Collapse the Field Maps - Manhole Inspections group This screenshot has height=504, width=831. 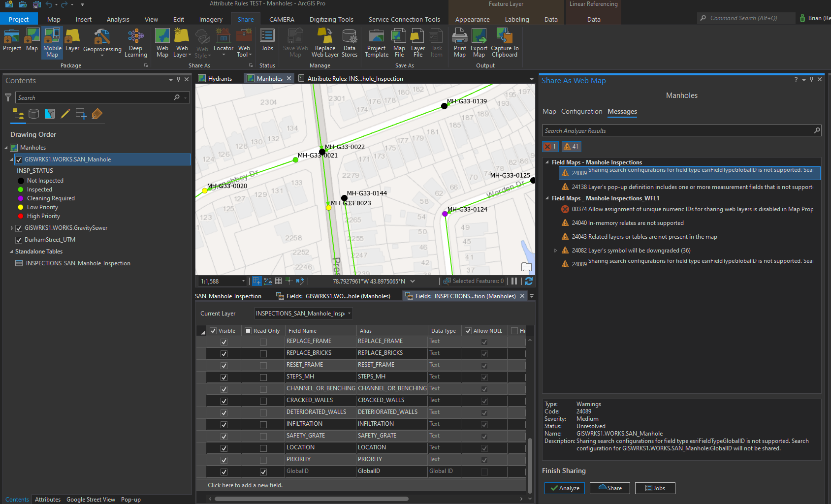point(547,162)
